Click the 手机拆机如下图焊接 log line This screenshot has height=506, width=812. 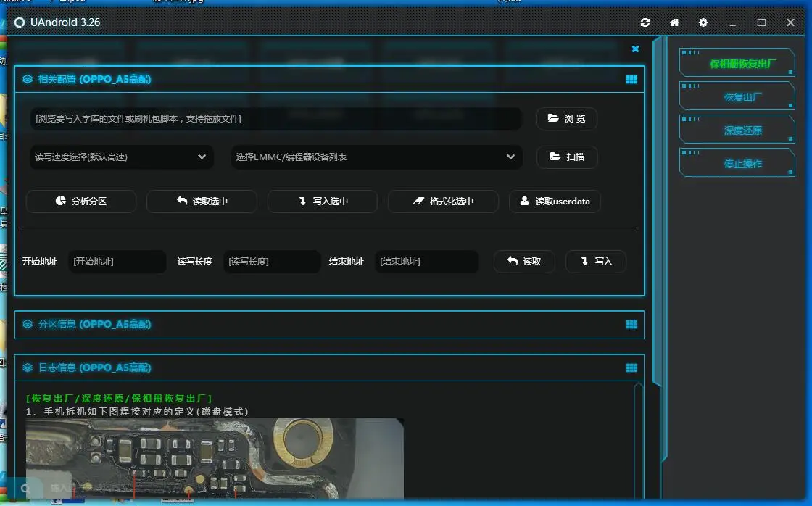pyautogui.click(x=138, y=412)
